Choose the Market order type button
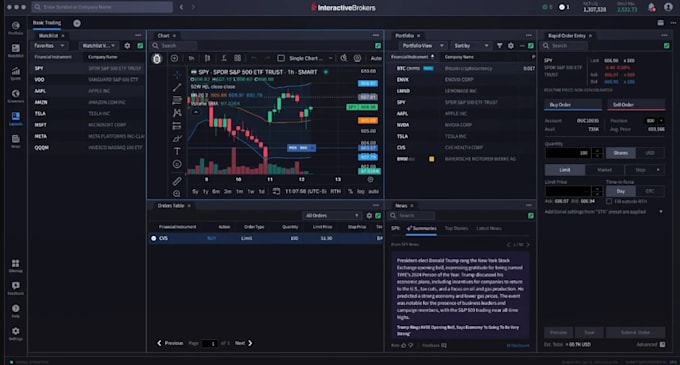 pos(605,170)
